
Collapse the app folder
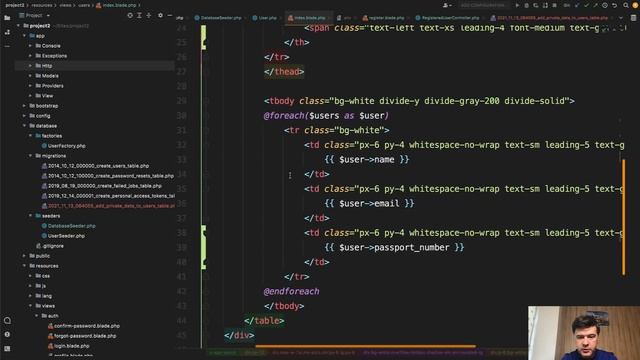(24, 36)
